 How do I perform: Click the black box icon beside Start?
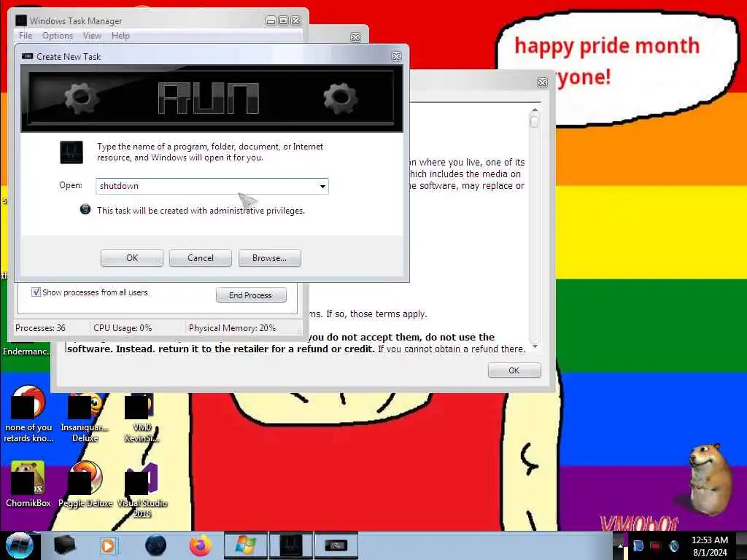(65, 545)
